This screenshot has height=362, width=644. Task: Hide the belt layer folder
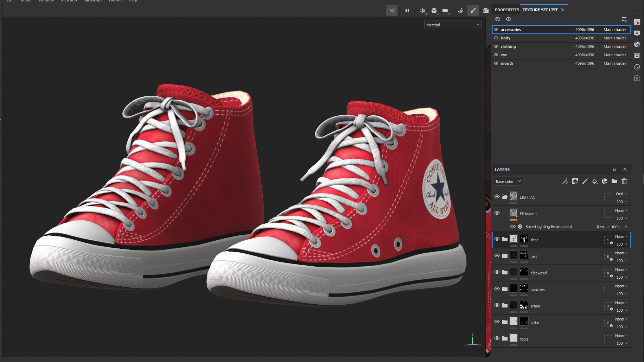tap(497, 256)
